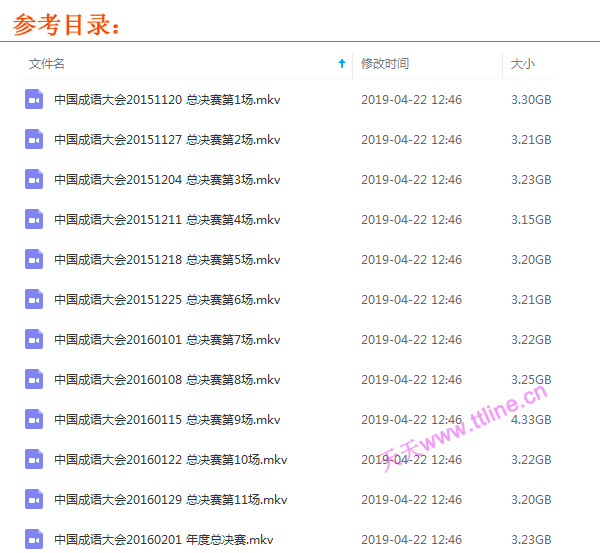Open 中国成语大会20151225 总决赛第6场.mkv
Screen dimensions: 600x553
click(167, 300)
